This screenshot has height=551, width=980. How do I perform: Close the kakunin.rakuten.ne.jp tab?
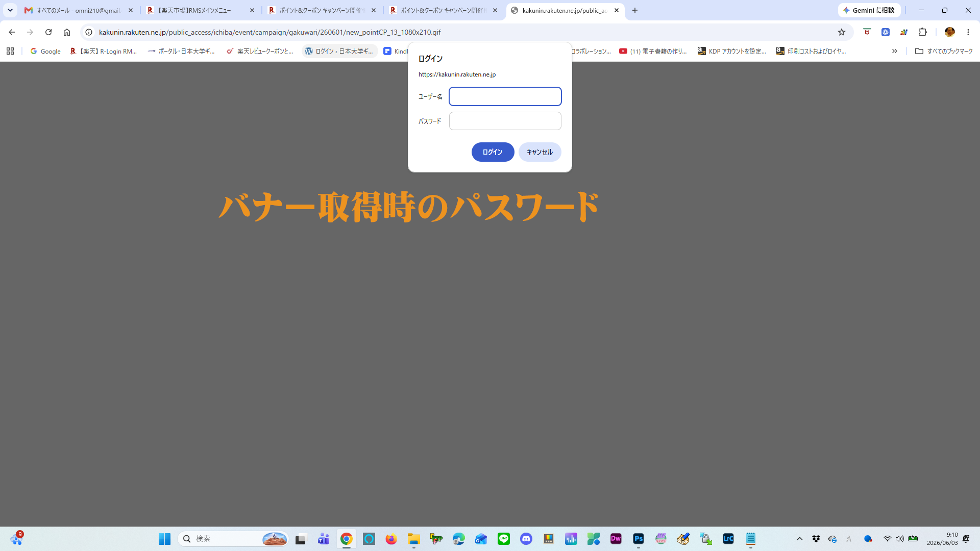click(x=617, y=10)
